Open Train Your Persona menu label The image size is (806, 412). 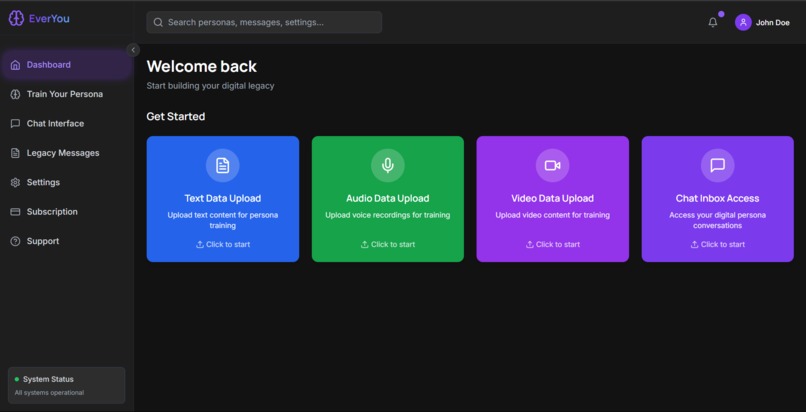(x=65, y=94)
